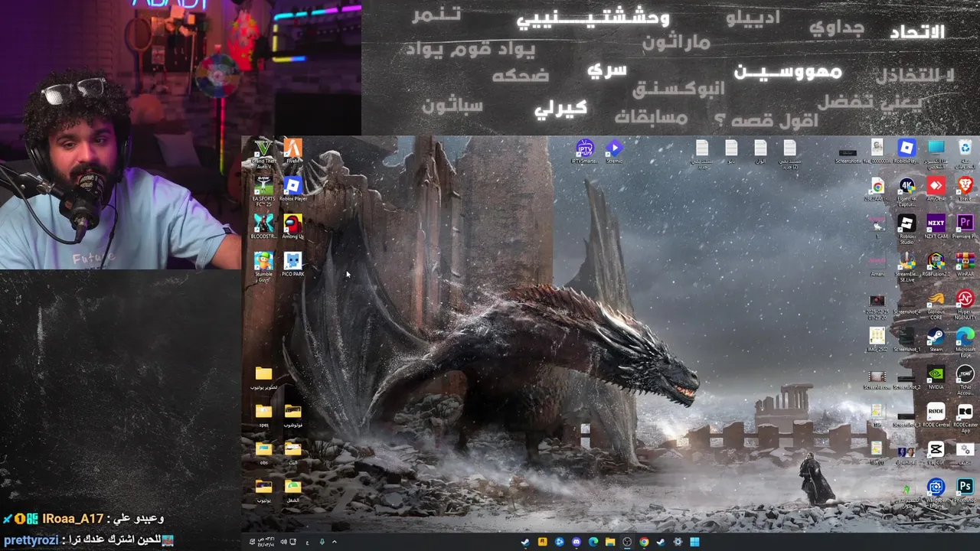The width and height of the screenshot is (980, 551).
Task: Show hidden tray icons chevron
Action: click(x=334, y=542)
